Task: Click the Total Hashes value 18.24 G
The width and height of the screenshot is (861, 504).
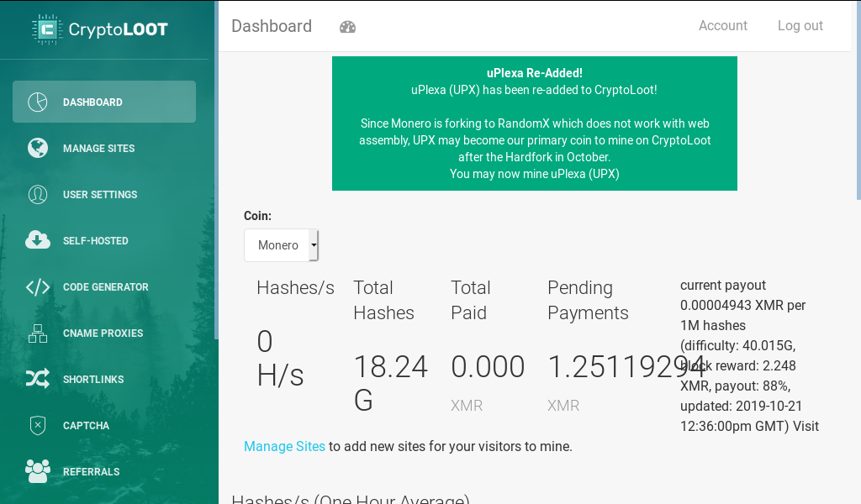Action: pyautogui.click(x=390, y=383)
